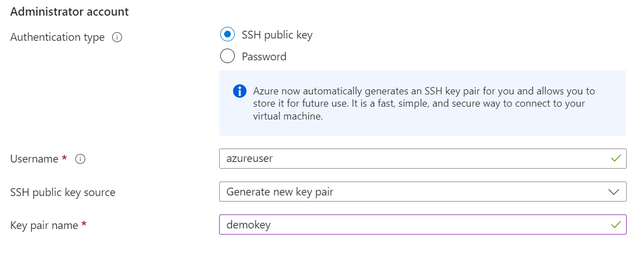The height and width of the screenshot is (253, 644).
Task: Click the SSH public key source label
Action: tap(63, 192)
